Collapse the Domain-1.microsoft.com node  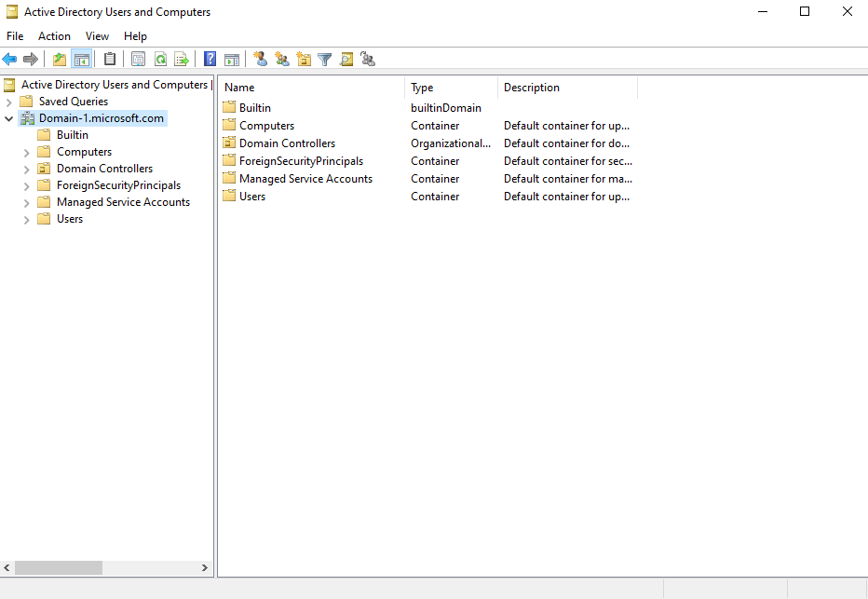[7, 117]
